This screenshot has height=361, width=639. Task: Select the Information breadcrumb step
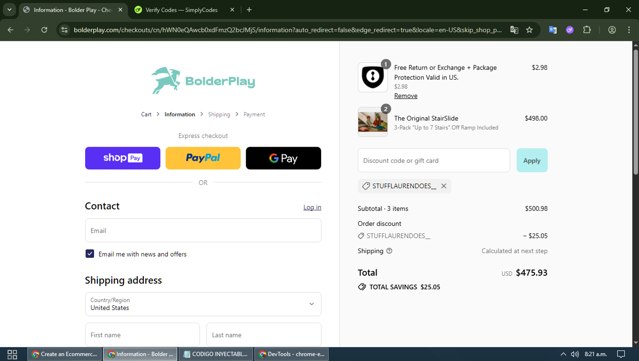(x=180, y=114)
